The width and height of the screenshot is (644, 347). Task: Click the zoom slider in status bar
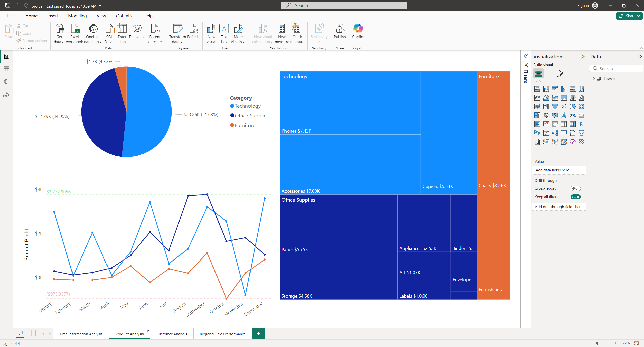[x=597, y=343]
